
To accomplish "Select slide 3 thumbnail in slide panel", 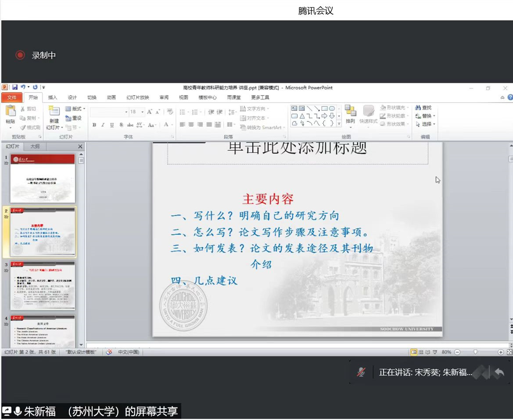I will (x=43, y=285).
